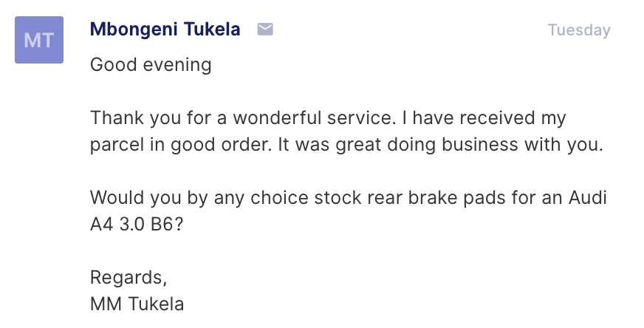The height and width of the screenshot is (328, 644).
Task: Click the 'Would you by any choice' line
Action: pyautogui.click(x=349, y=198)
